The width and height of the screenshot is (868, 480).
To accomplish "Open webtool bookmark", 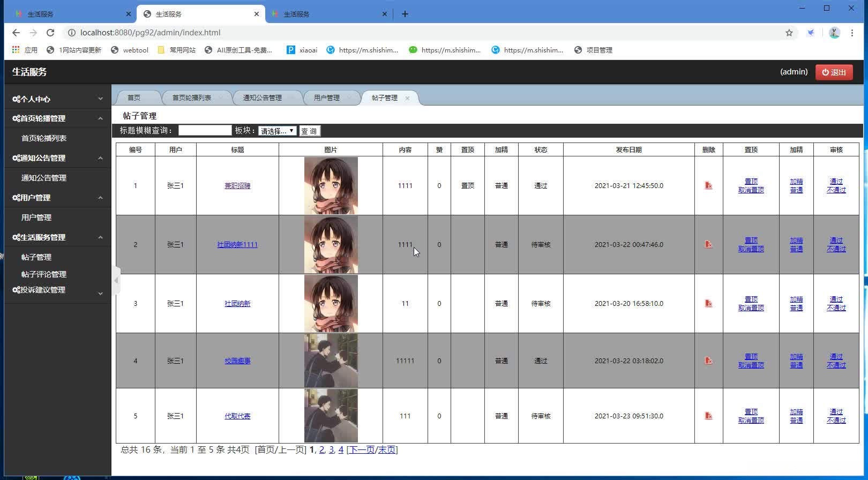I will pyautogui.click(x=130, y=50).
